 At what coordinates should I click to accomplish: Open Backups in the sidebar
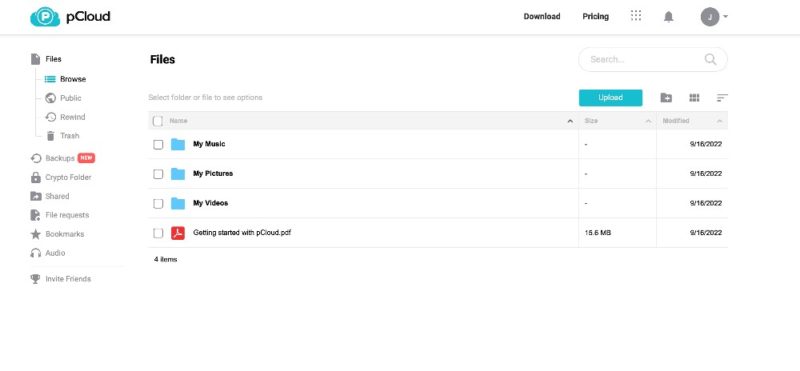point(60,158)
